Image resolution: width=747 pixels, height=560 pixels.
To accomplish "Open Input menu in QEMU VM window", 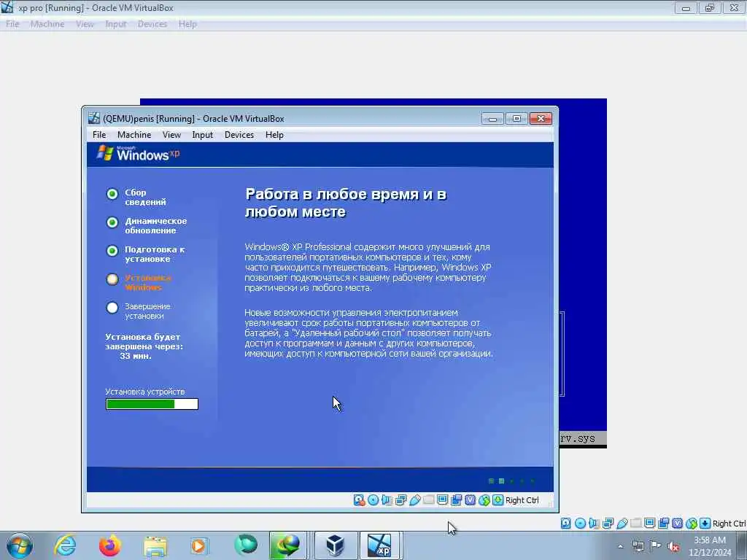I will (x=203, y=135).
